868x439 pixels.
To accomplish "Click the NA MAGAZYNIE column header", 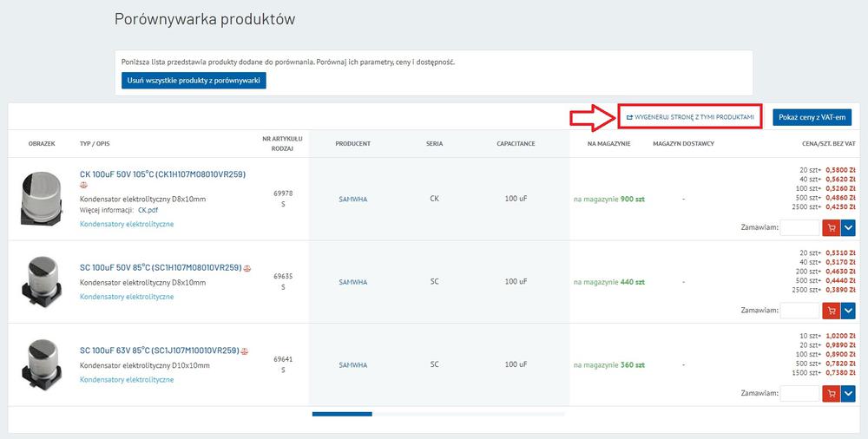I will point(609,143).
